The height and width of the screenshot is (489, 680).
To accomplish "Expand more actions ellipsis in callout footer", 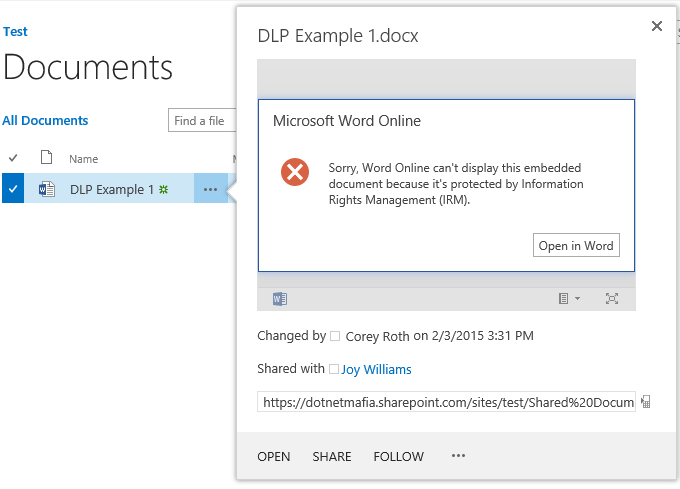I will pos(458,456).
